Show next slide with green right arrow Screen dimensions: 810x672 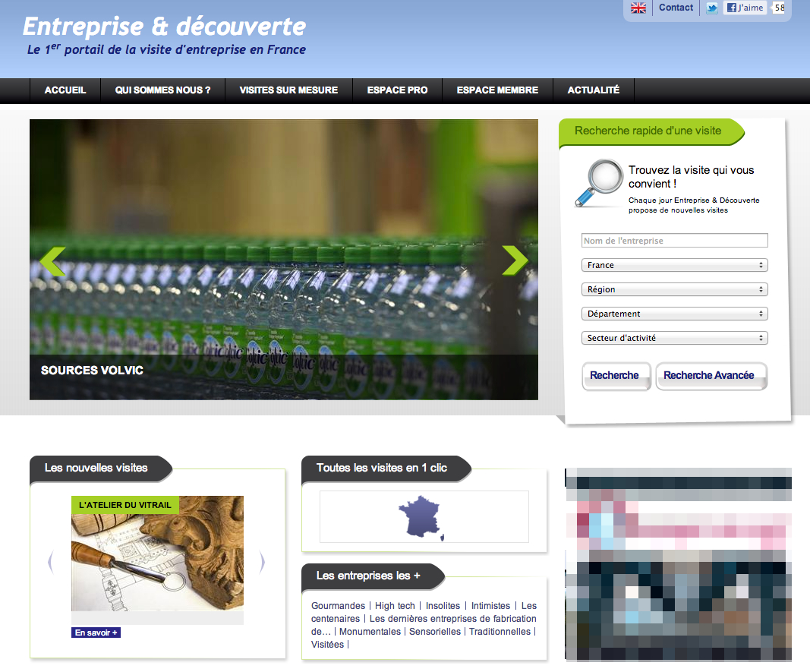coord(515,260)
